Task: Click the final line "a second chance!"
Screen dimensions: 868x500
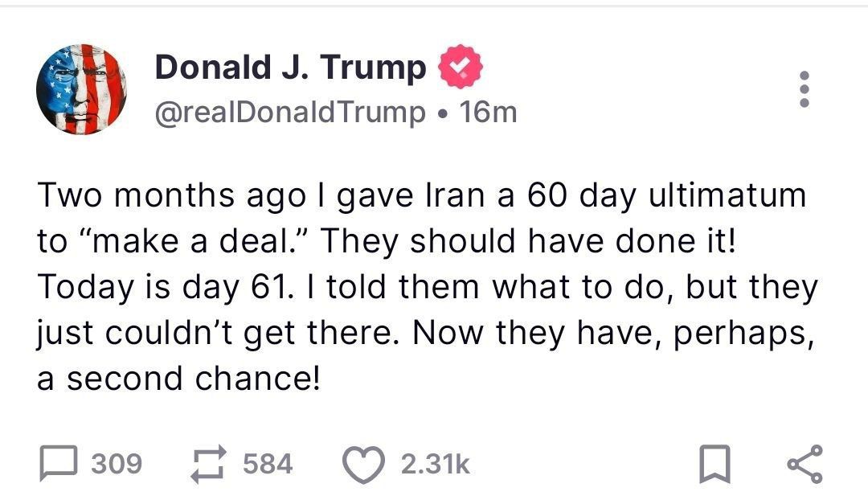Action: point(178,378)
